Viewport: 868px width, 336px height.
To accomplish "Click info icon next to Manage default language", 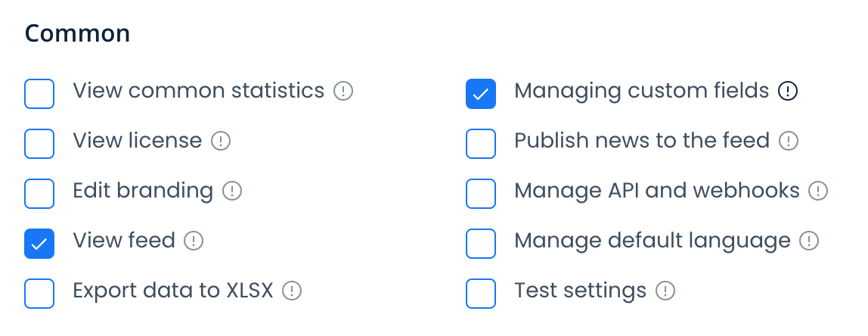I will pyautogui.click(x=810, y=241).
